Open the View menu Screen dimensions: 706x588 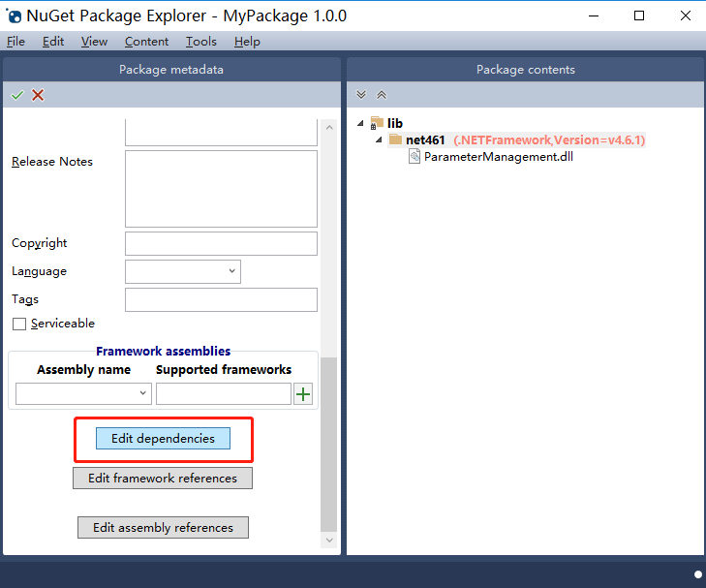[x=94, y=42]
